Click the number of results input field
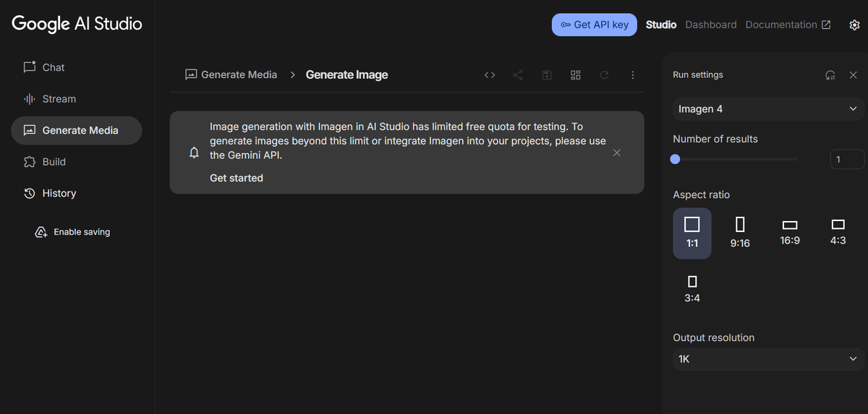Viewport: 868px width, 414px height. coord(847,159)
